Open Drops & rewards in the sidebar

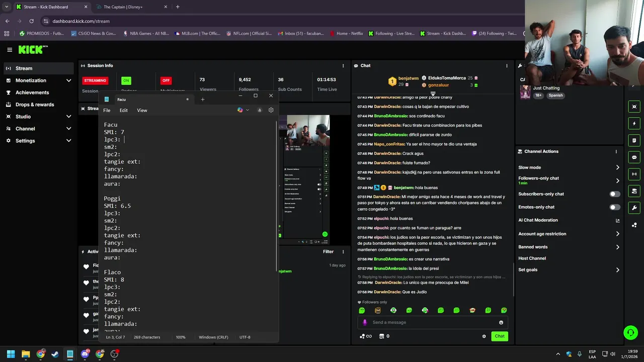coord(38,105)
